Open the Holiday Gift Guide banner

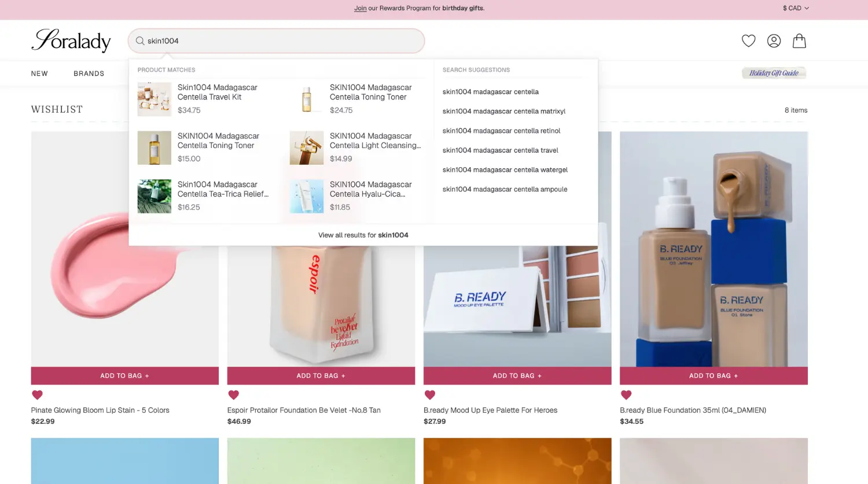[x=774, y=73]
